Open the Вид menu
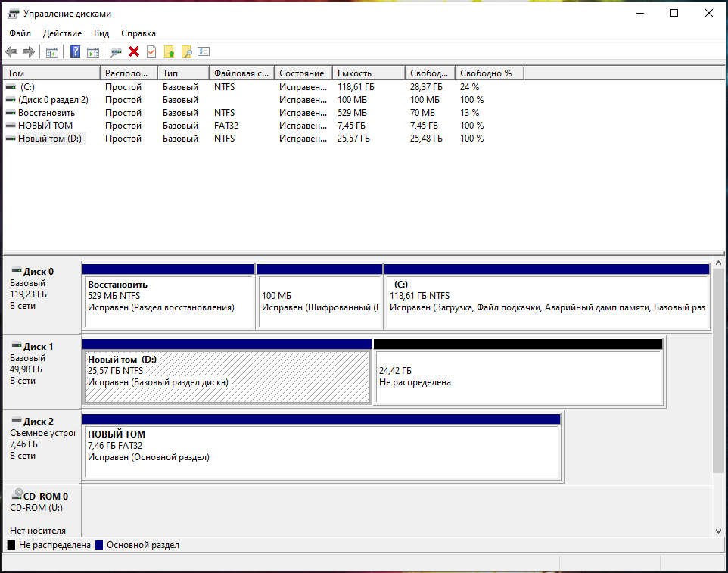728x573 pixels. pos(101,33)
